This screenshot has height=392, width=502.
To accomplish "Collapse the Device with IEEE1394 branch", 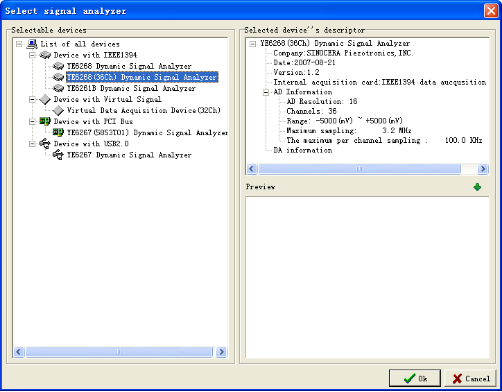I will 32,55.
